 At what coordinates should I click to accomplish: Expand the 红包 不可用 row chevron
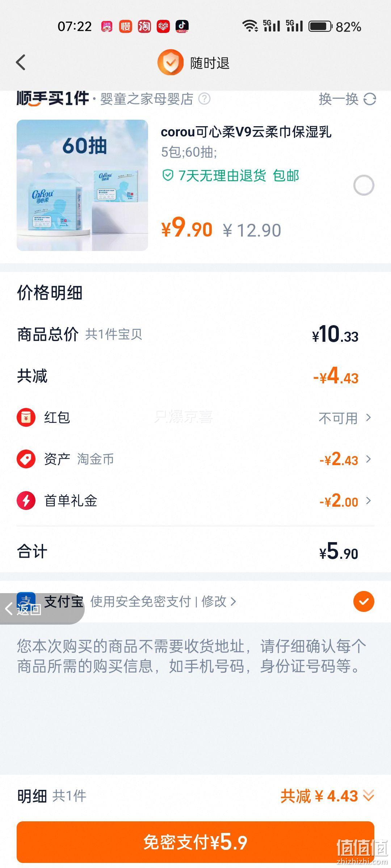(369, 417)
